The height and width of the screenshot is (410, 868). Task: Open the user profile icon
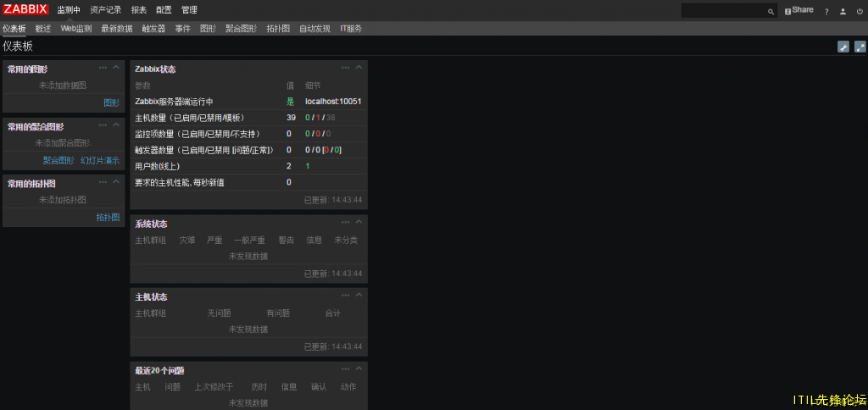[x=843, y=11]
